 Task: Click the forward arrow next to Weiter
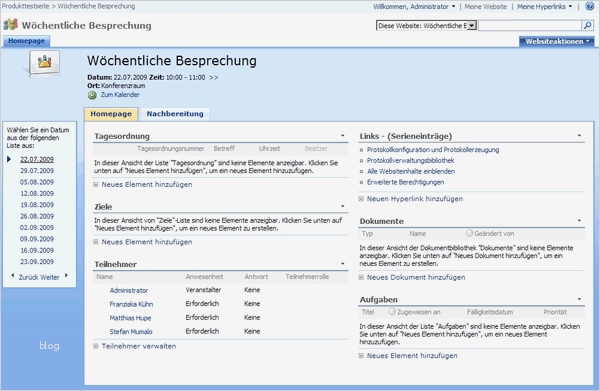[66, 275]
